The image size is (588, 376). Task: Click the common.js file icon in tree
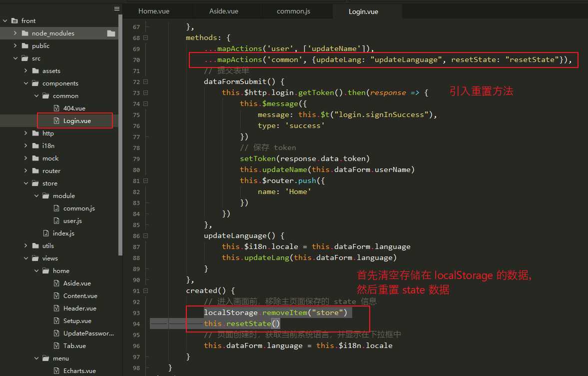click(56, 208)
